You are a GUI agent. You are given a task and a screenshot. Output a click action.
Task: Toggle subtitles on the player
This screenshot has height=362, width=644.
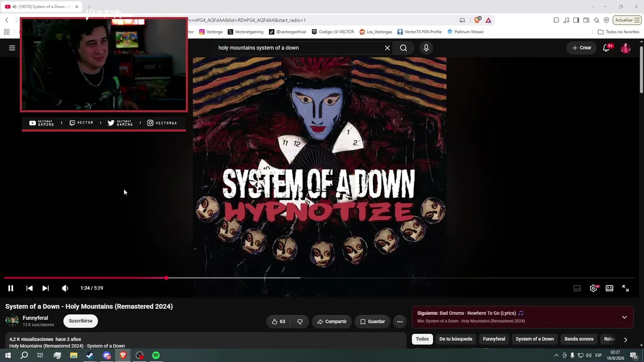[x=577, y=288]
